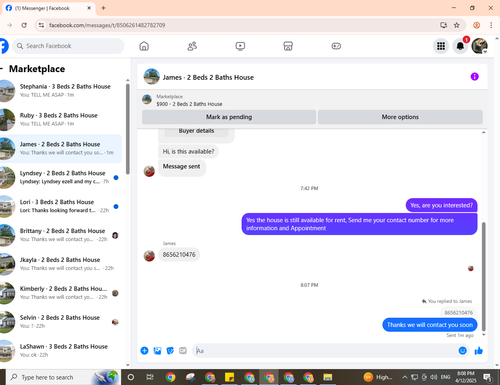The width and height of the screenshot is (500, 385).
Task: Bookmark this page star icon
Action: click(x=457, y=25)
